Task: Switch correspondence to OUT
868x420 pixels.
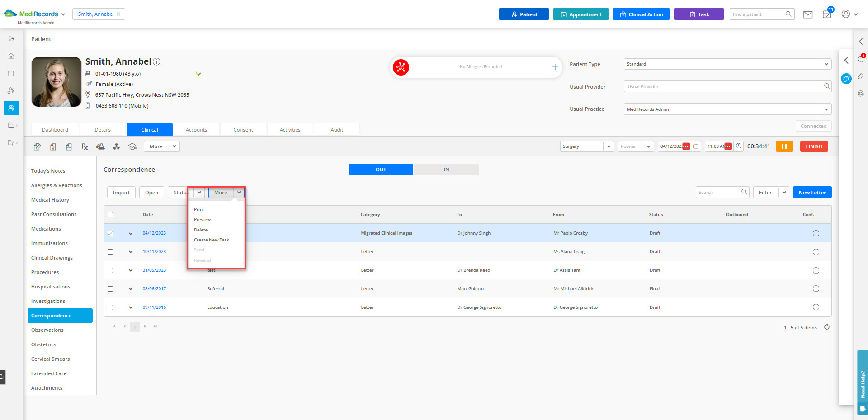Action: [381, 170]
